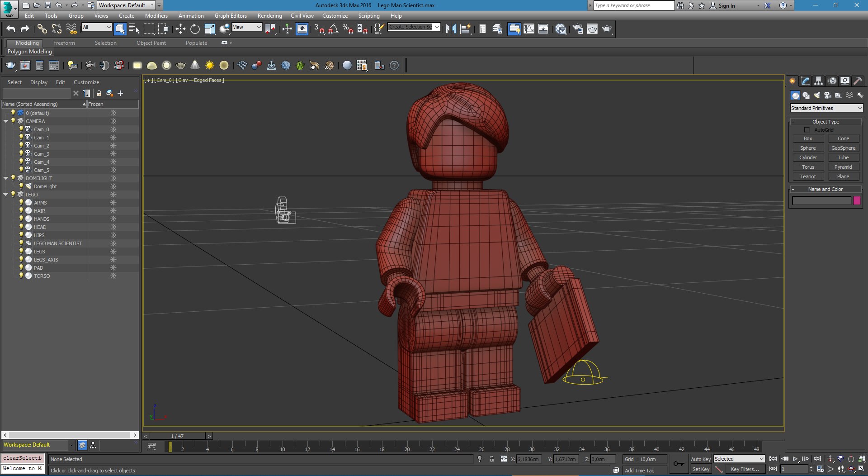This screenshot has width=868, height=476.
Task: Click the object name field under Name and Color
Action: click(x=821, y=200)
